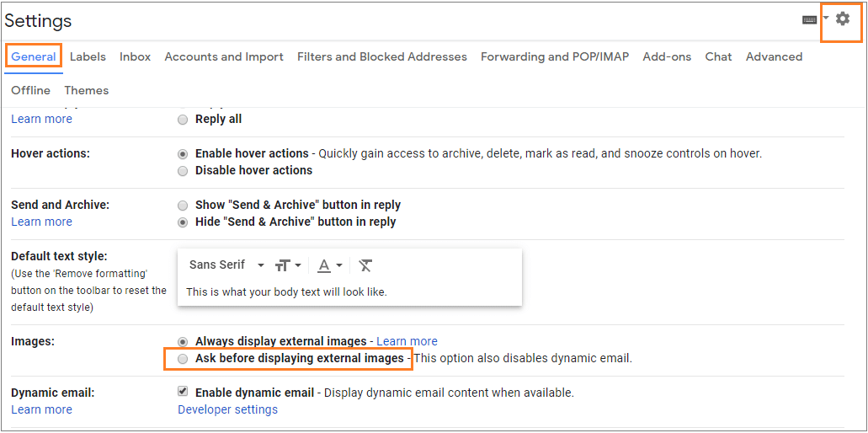Select Disable hover actions radio button

(183, 171)
